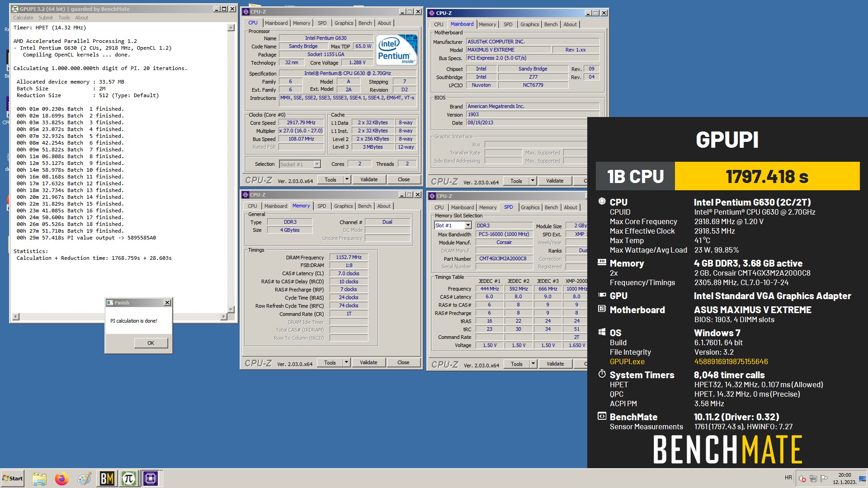Click the file hash 4588916919875155646
This screenshot has height=488, width=868.
coord(731,361)
